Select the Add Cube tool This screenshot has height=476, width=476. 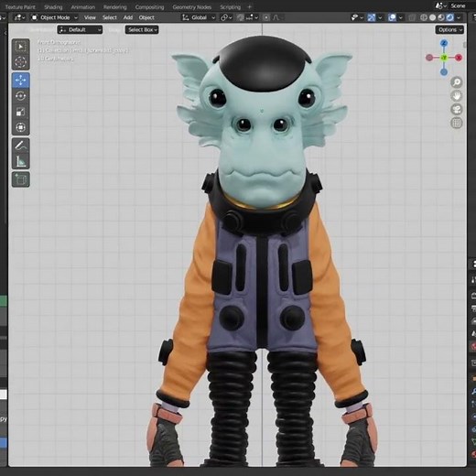click(20, 179)
